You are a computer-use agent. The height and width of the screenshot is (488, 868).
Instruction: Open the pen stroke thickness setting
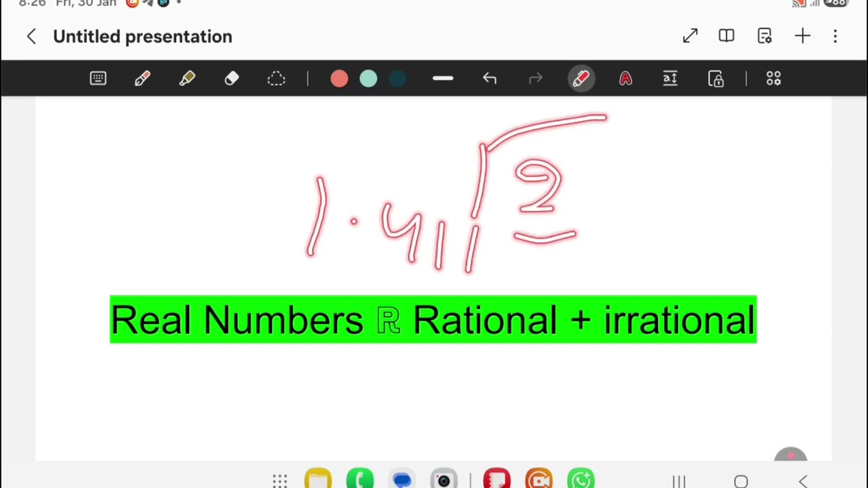(443, 79)
